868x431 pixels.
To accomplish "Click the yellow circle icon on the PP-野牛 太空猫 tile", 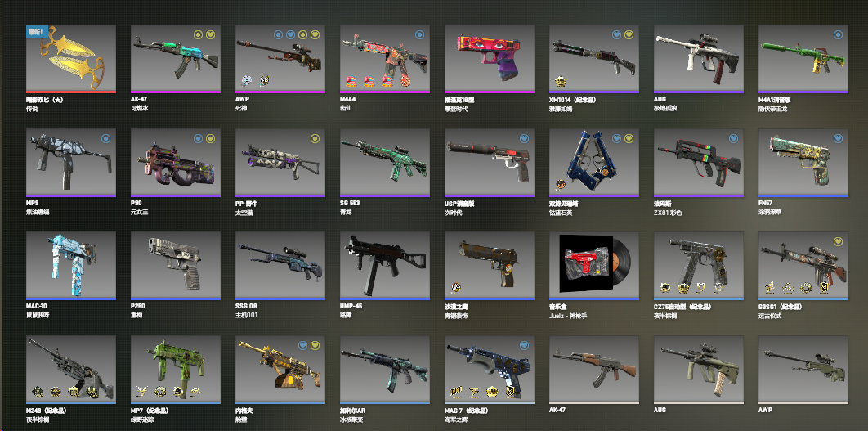I will click(x=315, y=138).
